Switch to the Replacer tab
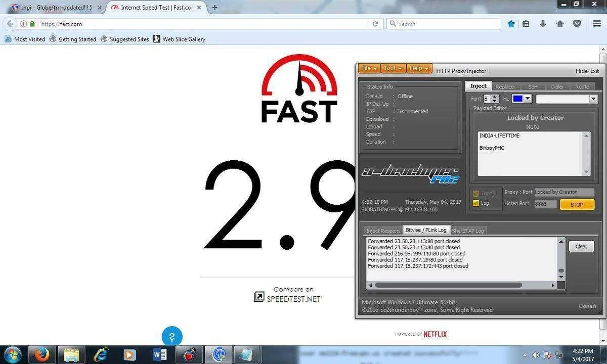Screen dimensions: 607x364 (x=505, y=87)
